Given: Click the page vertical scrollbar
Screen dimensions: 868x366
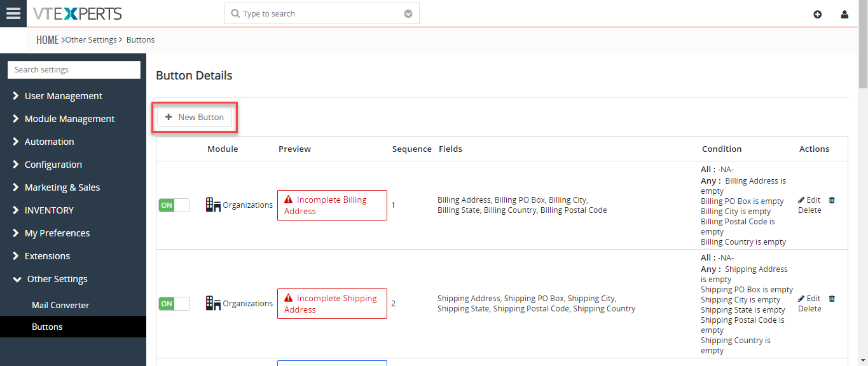Looking at the screenshot, I should (x=863, y=183).
